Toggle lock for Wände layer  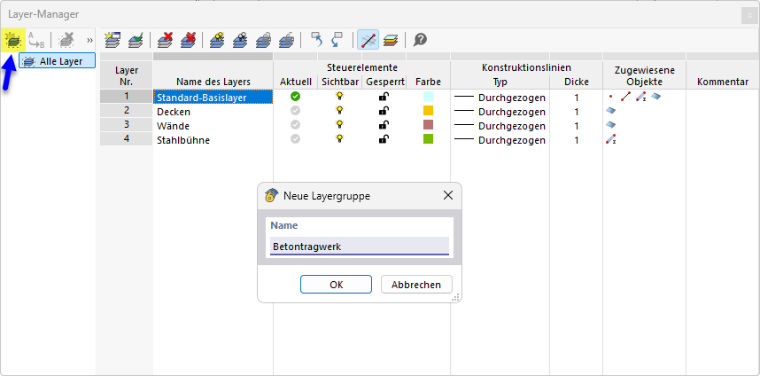383,125
